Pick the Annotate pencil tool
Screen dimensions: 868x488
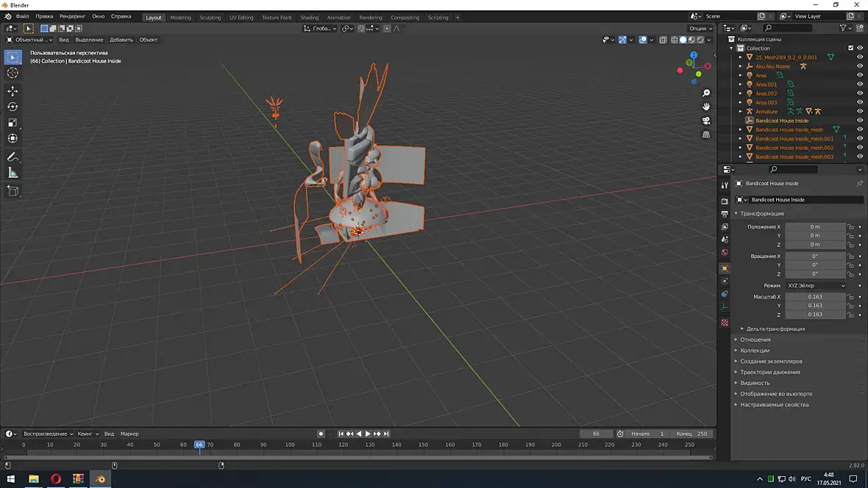13,157
